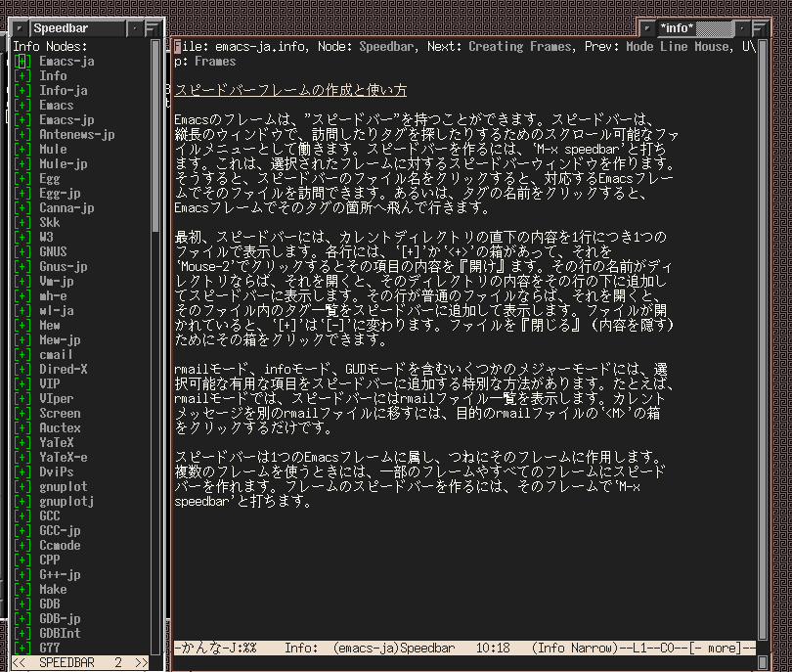Expand the Auctex node
This screenshot has height=672, width=792.
tap(22, 427)
